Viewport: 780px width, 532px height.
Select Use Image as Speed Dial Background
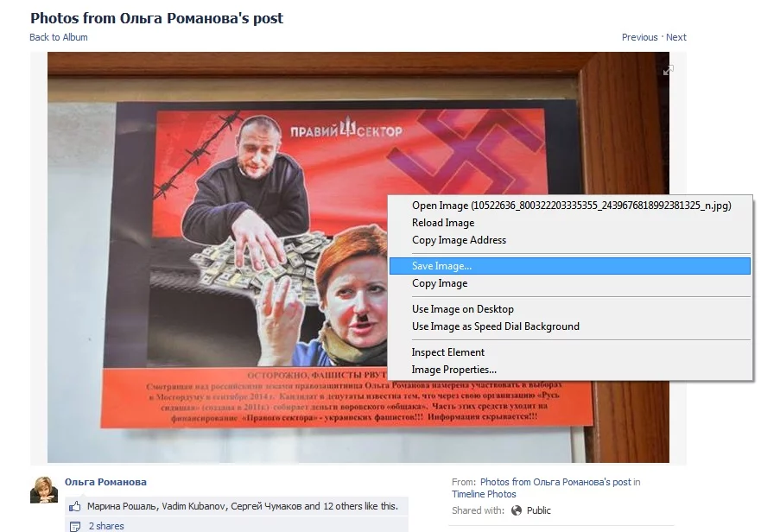[x=569, y=326]
